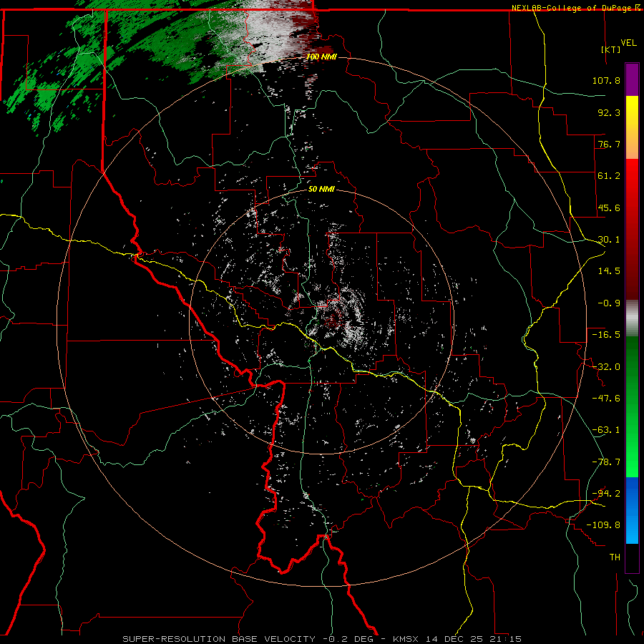Image resolution: width=644 pixels, height=644 pixels.
Task: Click the gray near-zero segment of color bar
Action: tap(632, 318)
